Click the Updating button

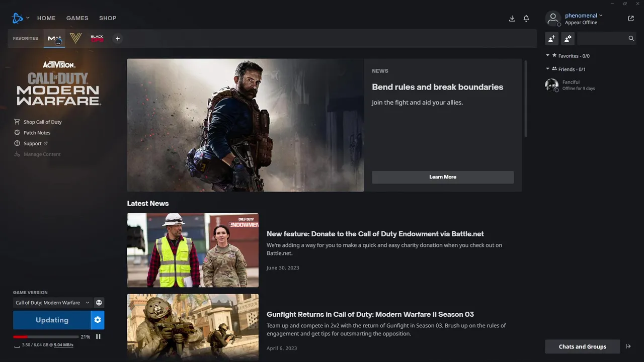pos(52,320)
